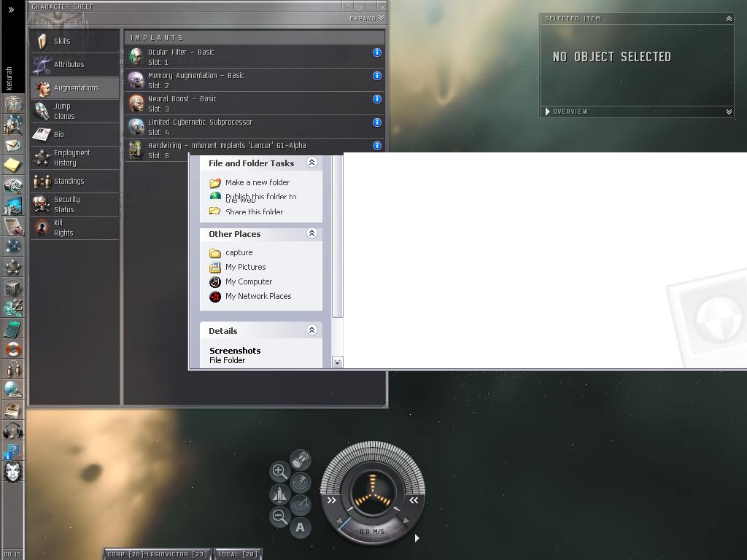Collapse the Other Places section
This screenshot has width=747, height=560.
click(x=312, y=233)
